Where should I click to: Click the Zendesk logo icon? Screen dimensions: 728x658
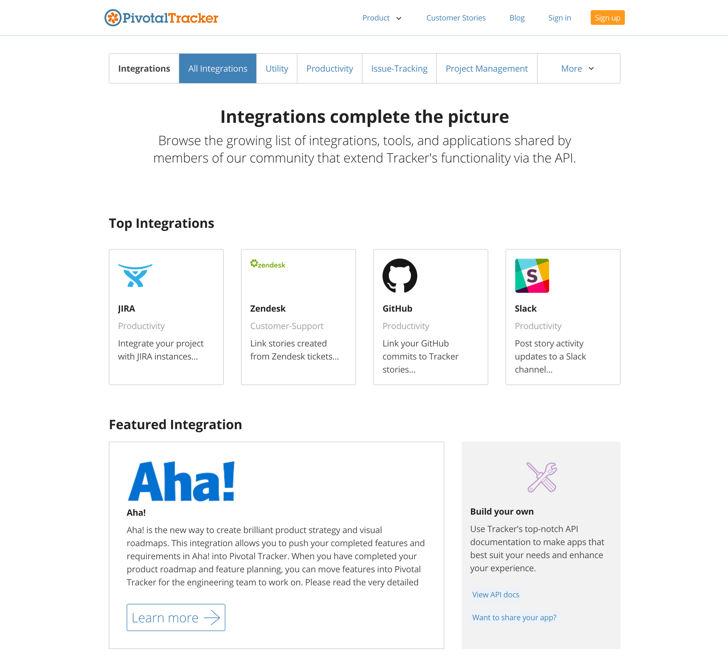268,264
